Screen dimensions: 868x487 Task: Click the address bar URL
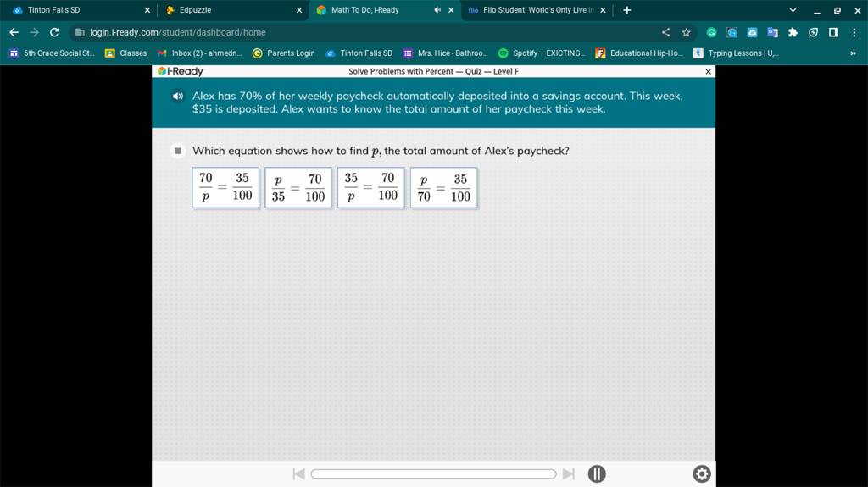(x=178, y=32)
